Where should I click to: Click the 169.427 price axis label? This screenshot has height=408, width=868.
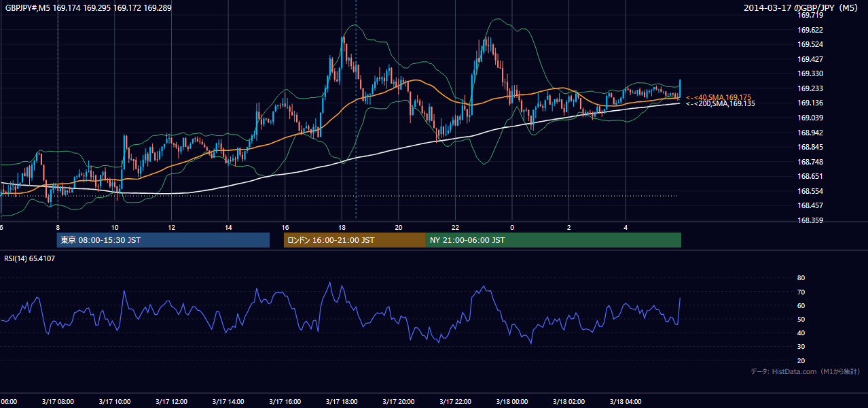pos(810,59)
